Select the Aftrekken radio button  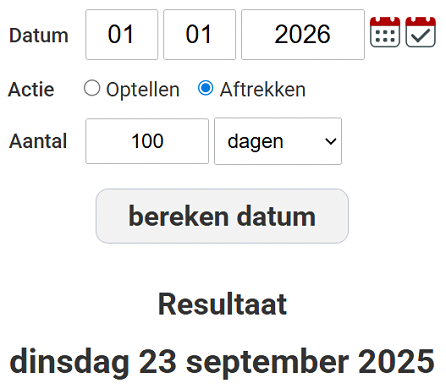[206, 88]
